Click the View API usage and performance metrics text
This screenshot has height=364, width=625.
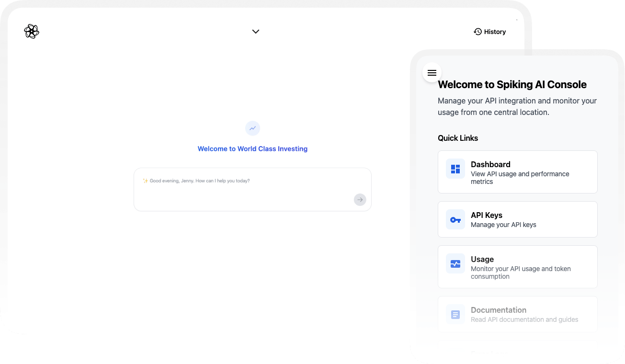pyautogui.click(x=520, y=178)
